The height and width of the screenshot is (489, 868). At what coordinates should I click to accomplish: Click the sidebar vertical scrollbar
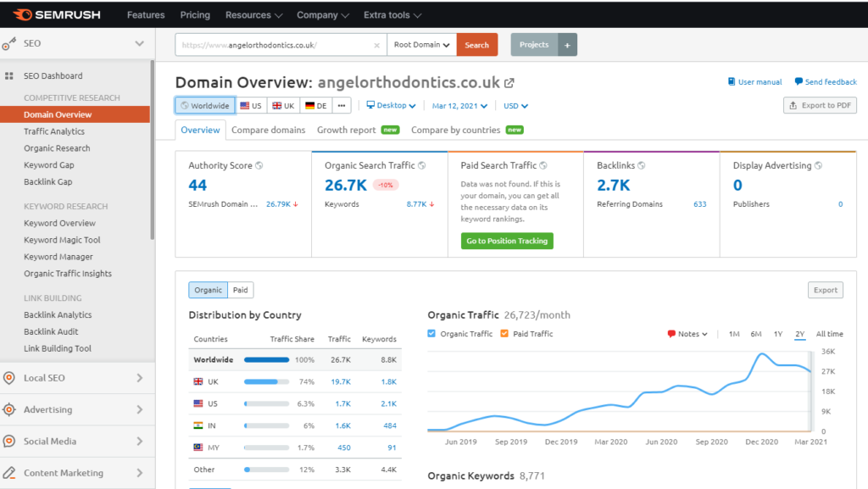pyautogui.click(x=153, y=150)
